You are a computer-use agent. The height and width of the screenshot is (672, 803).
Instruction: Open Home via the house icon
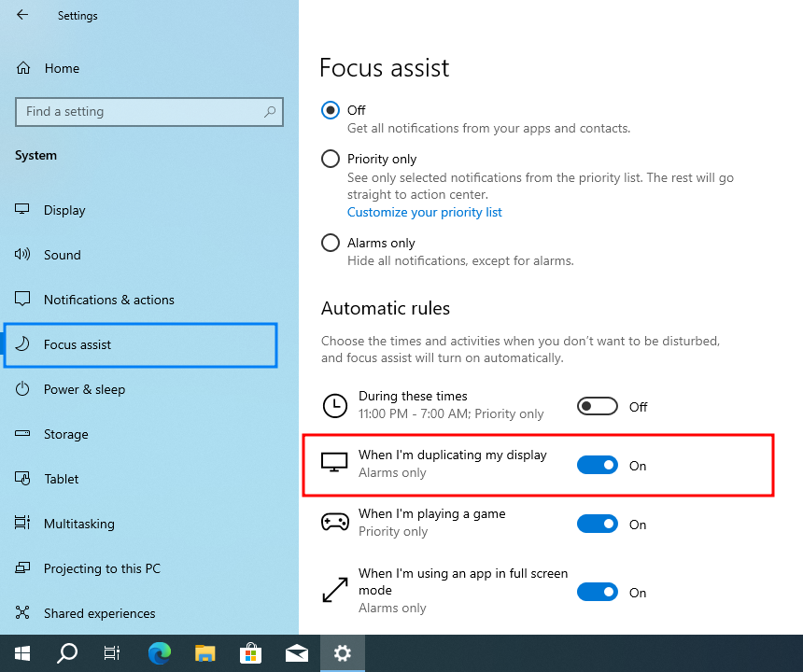[23, 68]
